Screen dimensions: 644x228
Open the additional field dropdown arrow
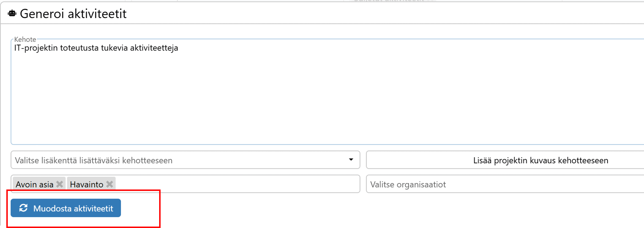351,160
